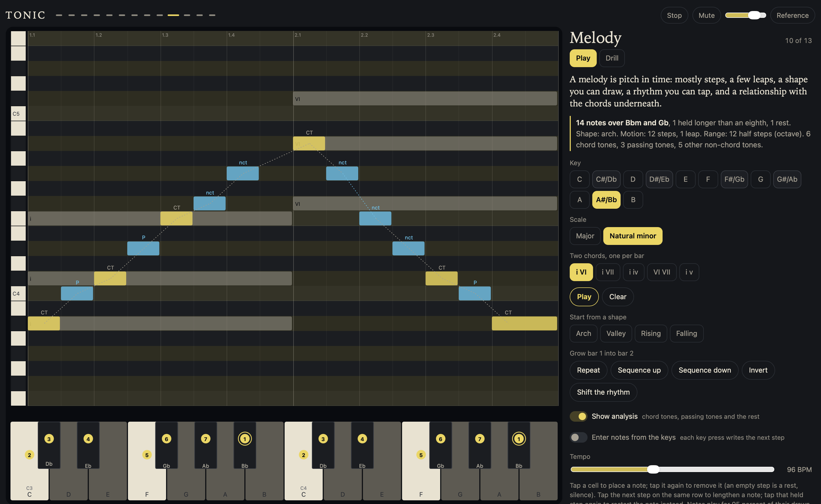Select the F#/Gb key

coord(734,179)
